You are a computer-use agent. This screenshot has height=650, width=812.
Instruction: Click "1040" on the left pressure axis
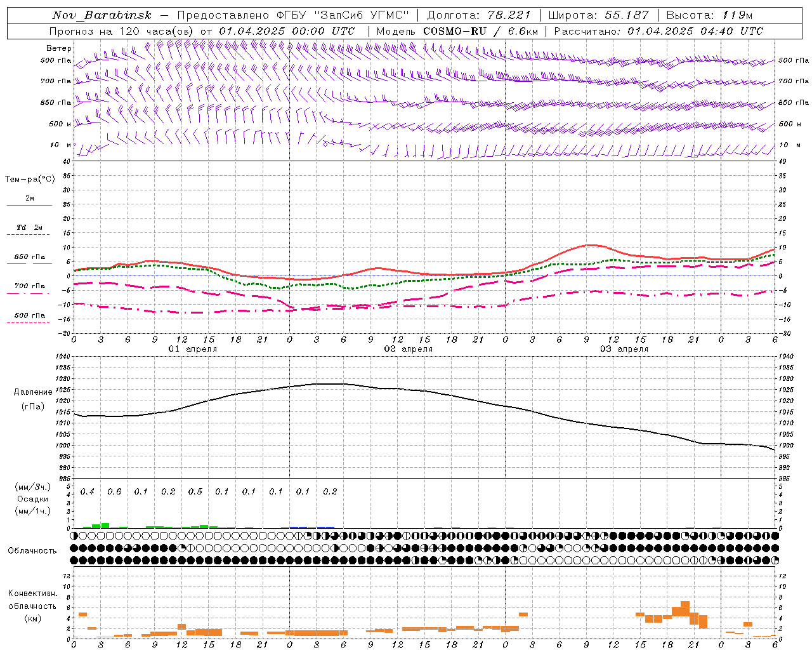tap(63, 356)
